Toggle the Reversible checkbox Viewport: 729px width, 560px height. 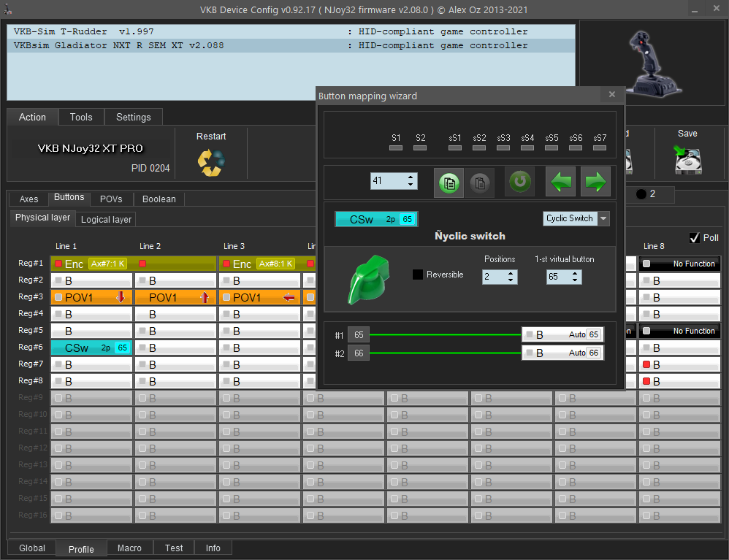pos(418,275)
